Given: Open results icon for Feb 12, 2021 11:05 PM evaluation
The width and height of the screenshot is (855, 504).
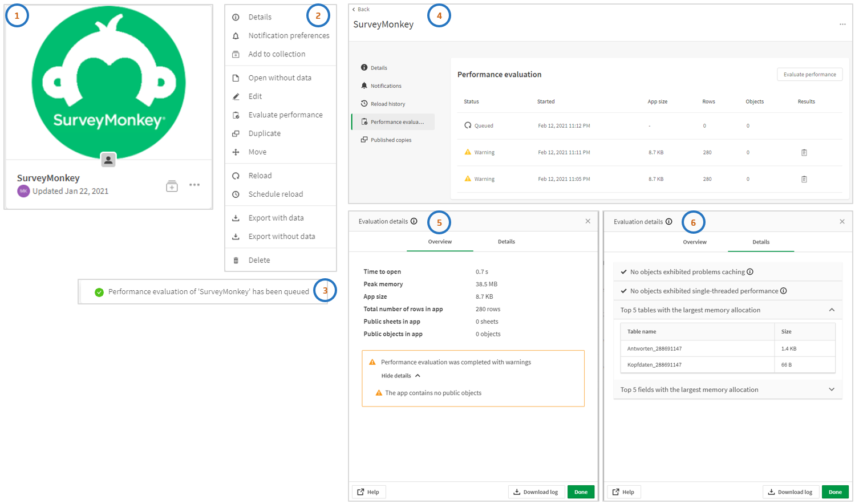Looking at the screenshot, I should pyautogui.click(x=804, y=179).
